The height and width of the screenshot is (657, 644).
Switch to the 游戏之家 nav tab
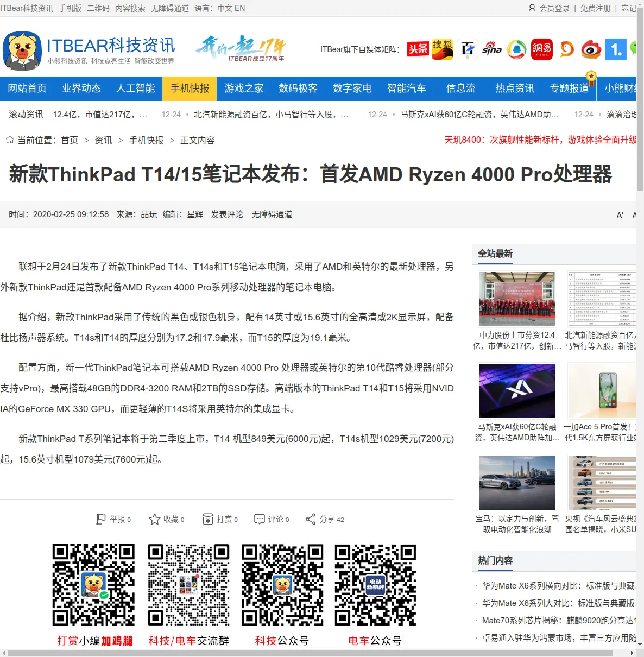[244, 89]
